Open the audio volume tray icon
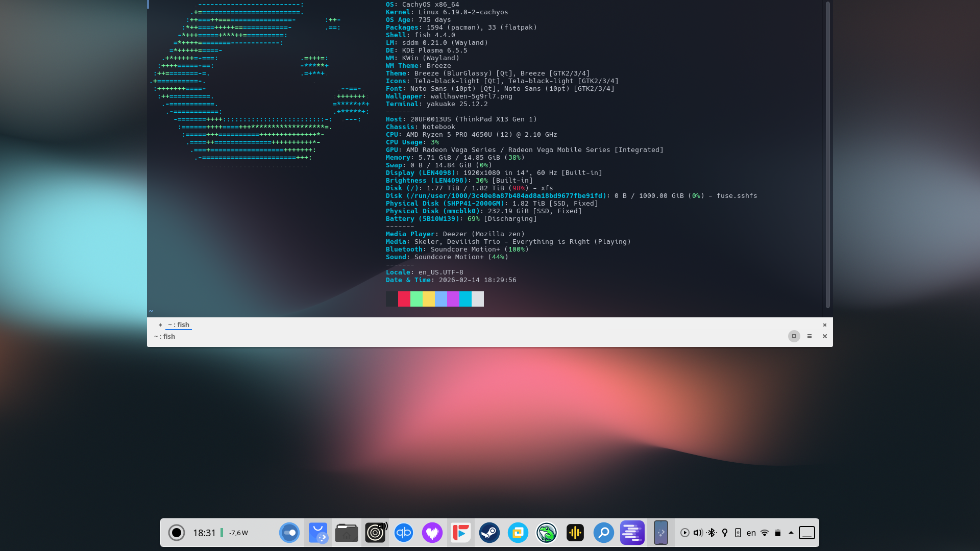This screenshot has height=551, width=980. pyautogui.click(x=698, y=533)
